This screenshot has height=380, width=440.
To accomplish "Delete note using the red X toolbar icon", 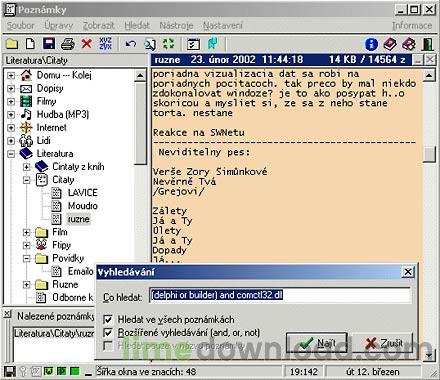I will (87, 44).
